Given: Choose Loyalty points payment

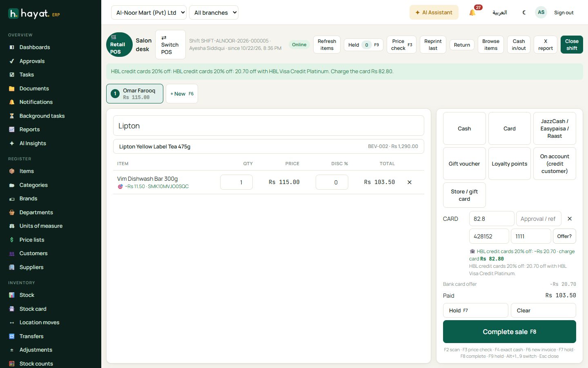Looking at the screenshot, I should pos(510,164).
